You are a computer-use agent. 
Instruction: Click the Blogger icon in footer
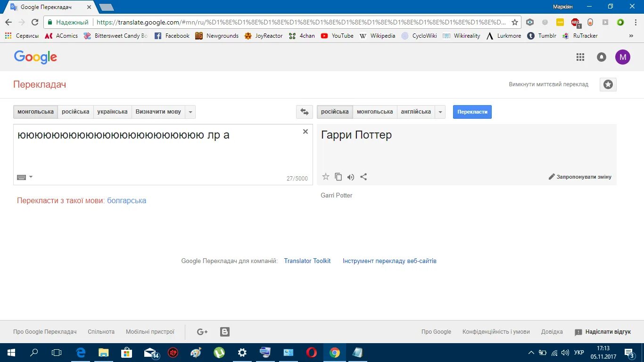coord(225,332)
